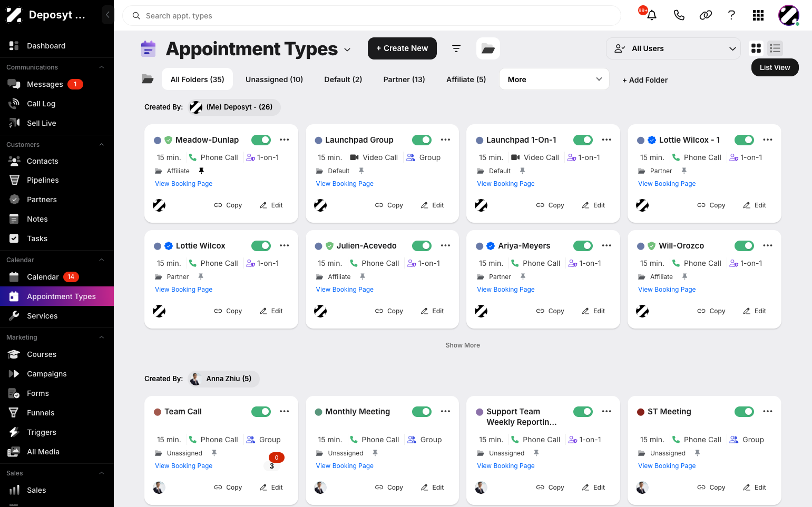Toggle the Monthly Meeting switch
This screenshot has width=812, height=507.
pyautogui.click(x=422, y=411)
